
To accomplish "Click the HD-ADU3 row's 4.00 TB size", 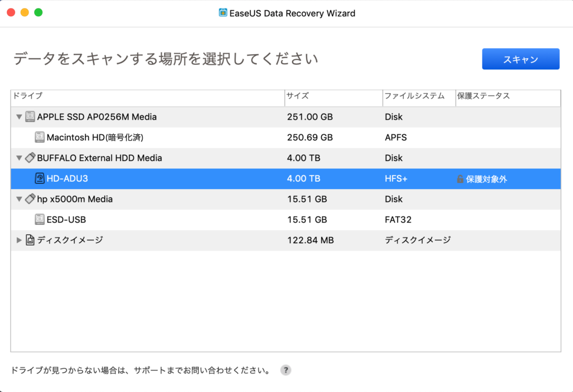I will pyautogui.click(x=304, y=178).
